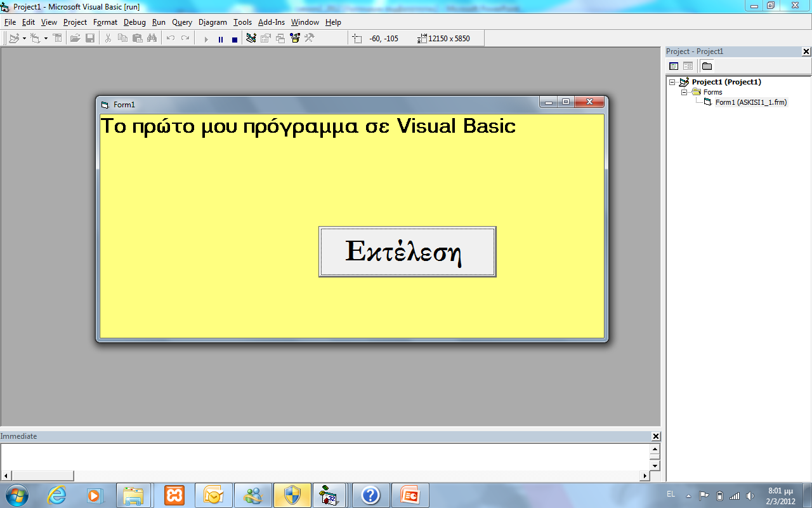This screenshot has height=508, width=812.
Task: Click the Undo arrow icon
Action: (x=170, y=38)
